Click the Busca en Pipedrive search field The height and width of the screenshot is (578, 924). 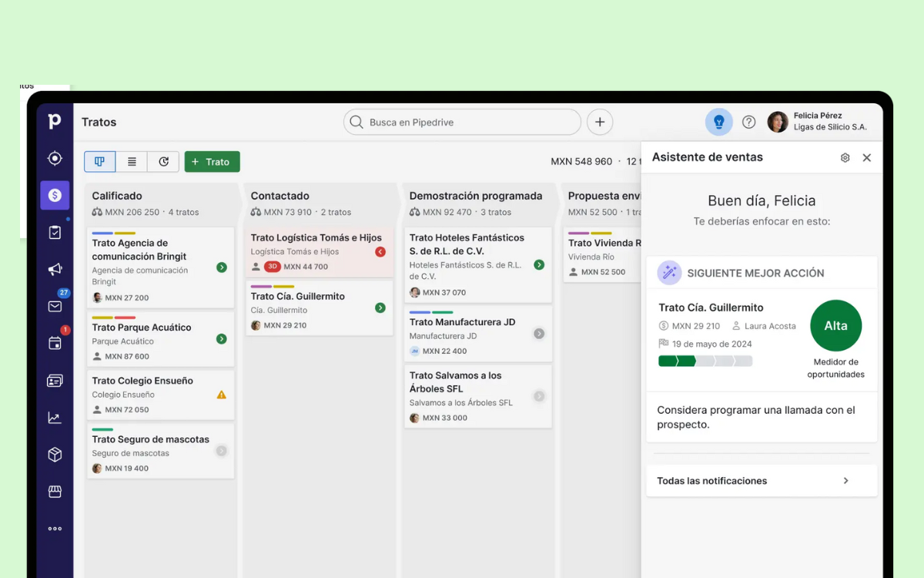462,122
